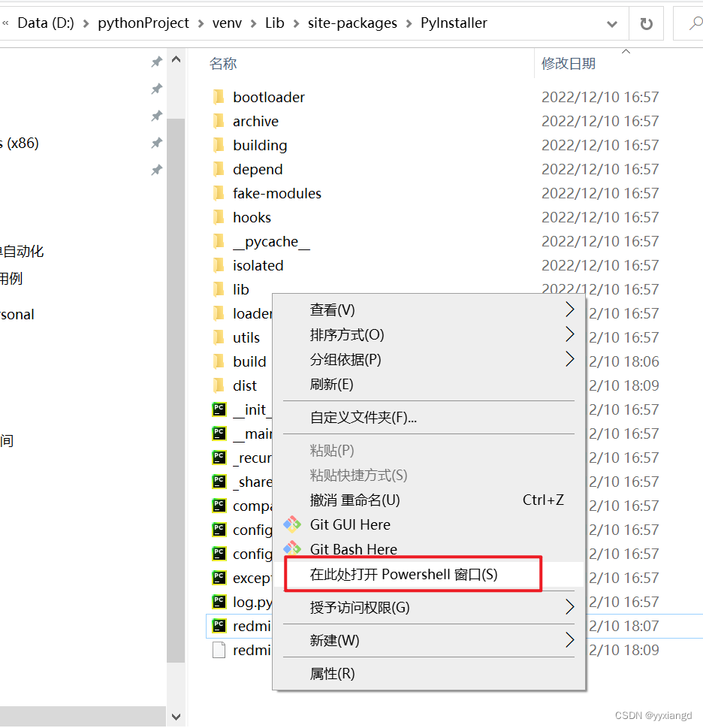Expand the chevron after pythonProject

click(x=201, y=24)
